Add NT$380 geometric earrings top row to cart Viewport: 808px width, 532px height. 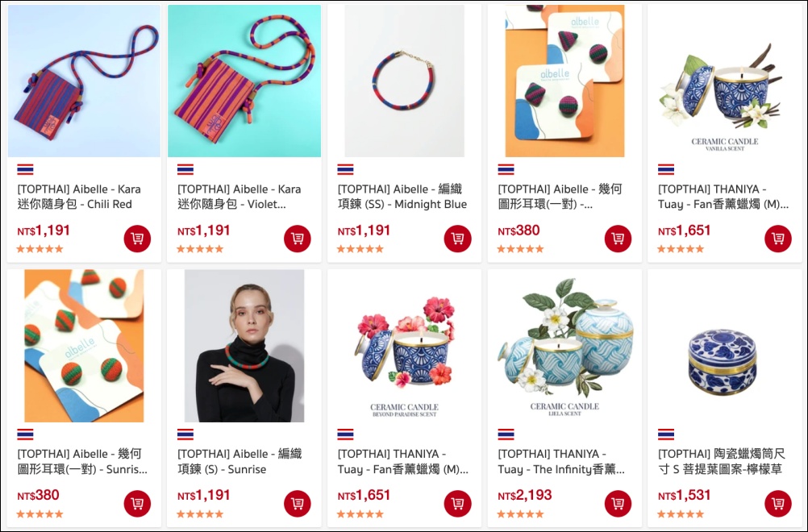[x=618, y=239]
